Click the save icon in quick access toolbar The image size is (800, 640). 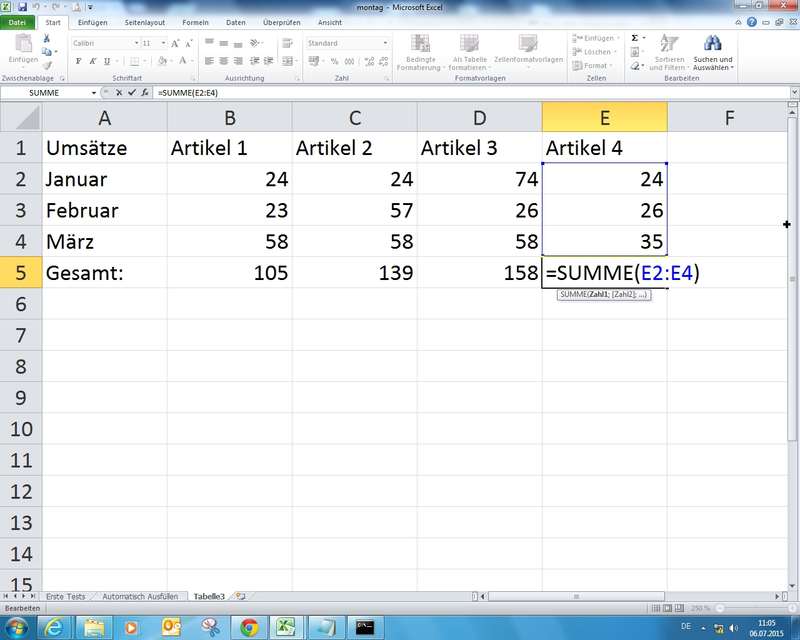pos(22,7)
